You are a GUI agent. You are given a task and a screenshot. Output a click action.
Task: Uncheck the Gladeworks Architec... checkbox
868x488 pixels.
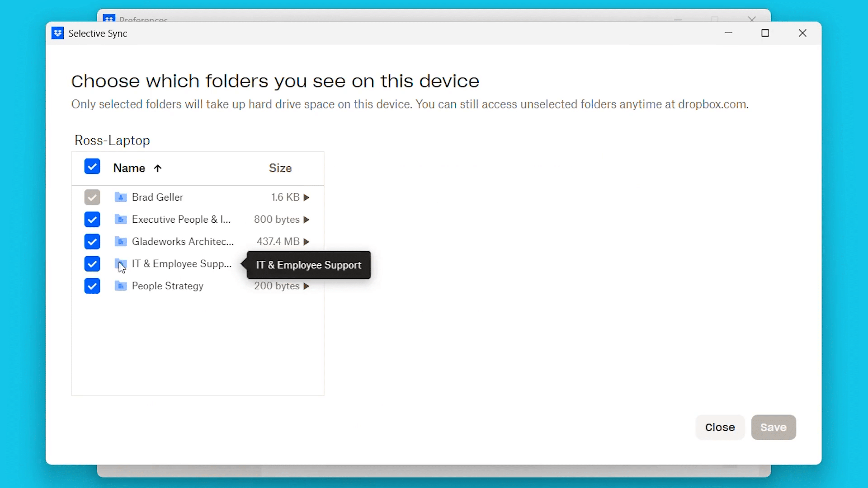point(92,242)
